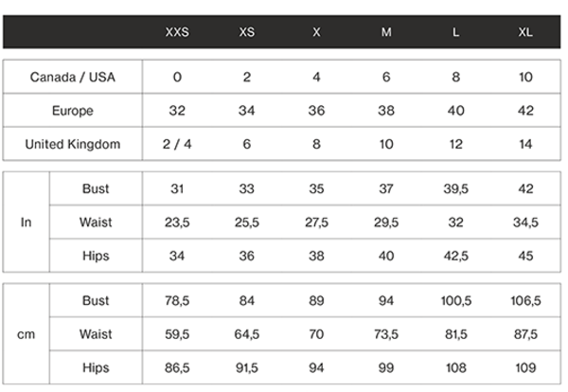Screen dimensions: 568x392
Task: Click the Waist label in cm section
Action: tap(96, 334)
